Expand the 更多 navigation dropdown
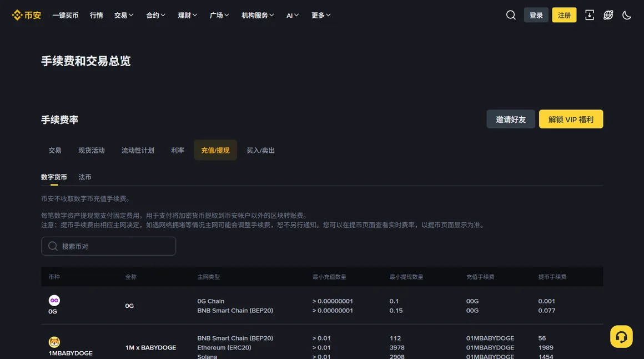The image size is (644, 359). (321, 15)
